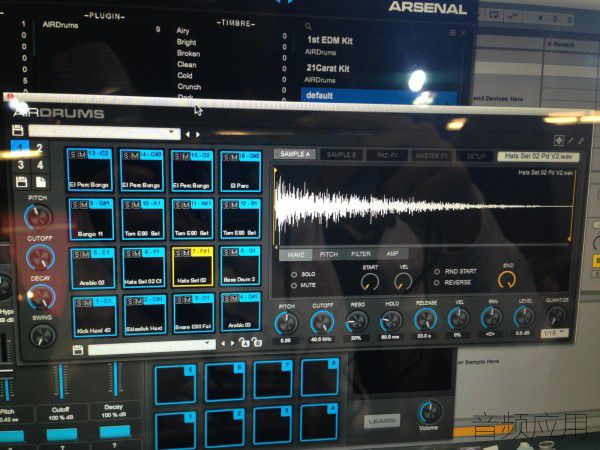Click pad preset save disk icon below pads
This screenshot has height=450, width=600.
[x=78, y=350]
